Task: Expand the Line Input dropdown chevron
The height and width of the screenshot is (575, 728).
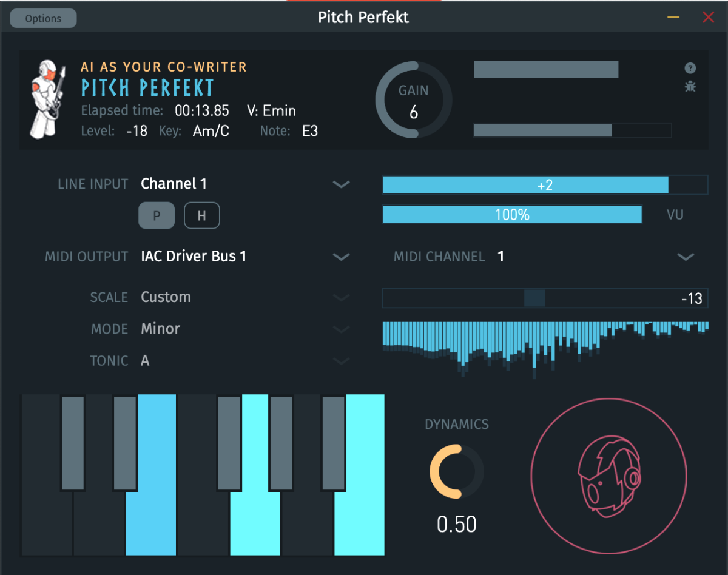Action: 342,184
